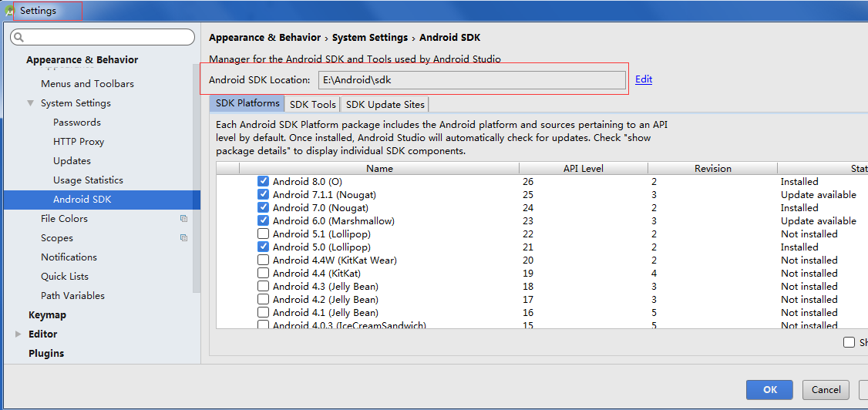The image size is (868, 410).
Task: Uncheck Android 6.0 (Marshmallow) checkbox
Action: (264, 220)
